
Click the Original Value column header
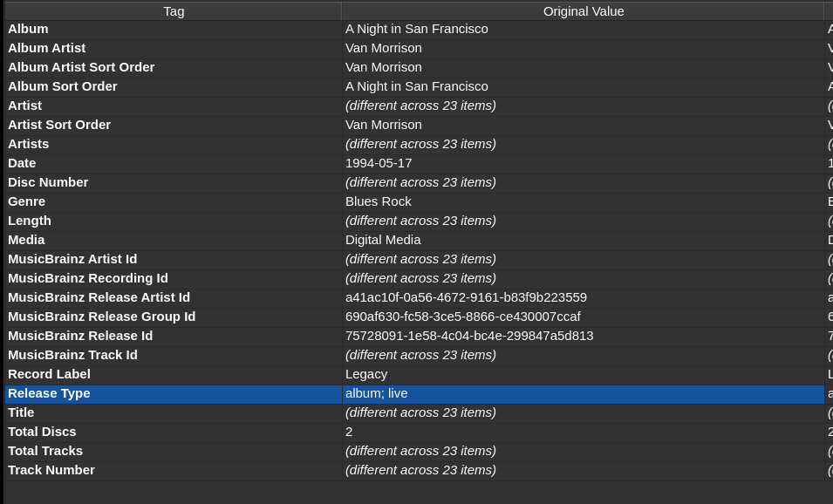pos(583,11)
